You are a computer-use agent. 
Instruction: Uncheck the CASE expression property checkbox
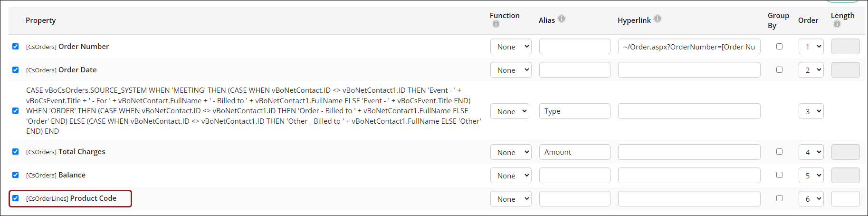pos(16,110)
